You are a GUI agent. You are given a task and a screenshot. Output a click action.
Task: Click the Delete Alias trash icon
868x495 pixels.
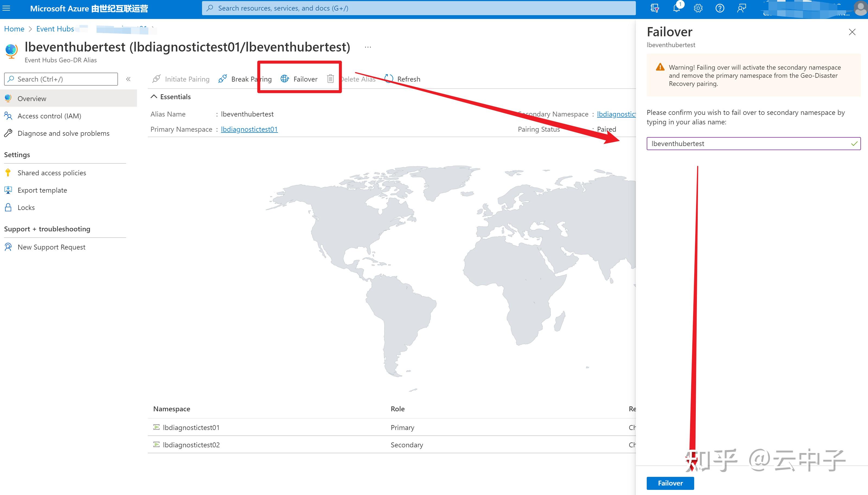tap(330, 79)
